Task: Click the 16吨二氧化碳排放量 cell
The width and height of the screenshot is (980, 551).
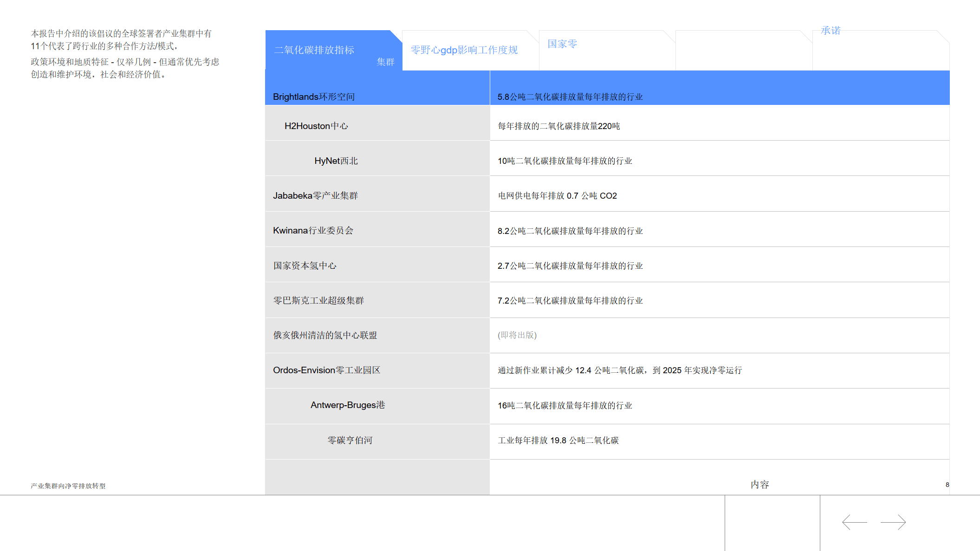Action: 720,406
